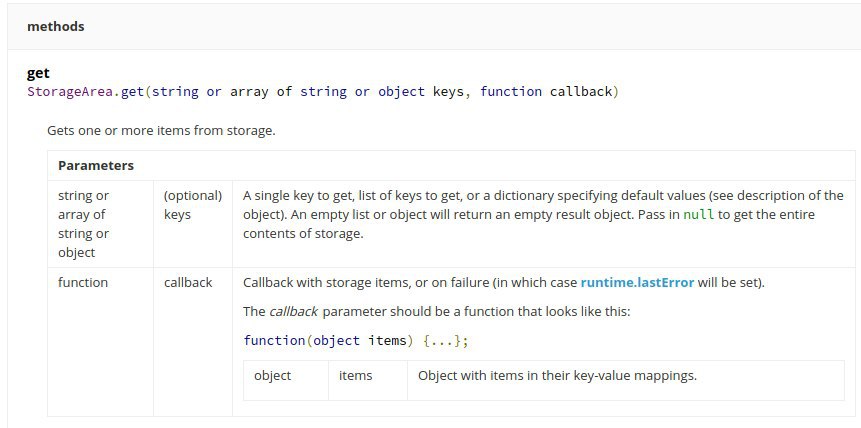
Task: Click the Callback with storage items sentence
Action: pyautogui.click(x=504, y=283)
